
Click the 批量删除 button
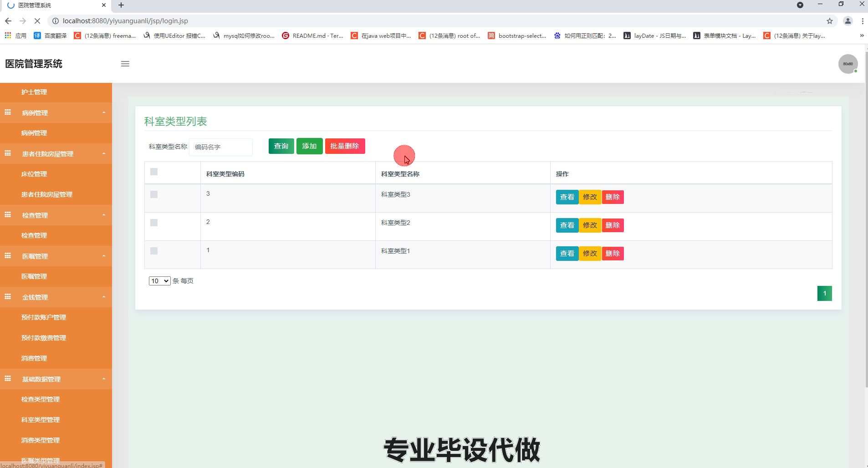pyautogui.click(x=345, y=146)
